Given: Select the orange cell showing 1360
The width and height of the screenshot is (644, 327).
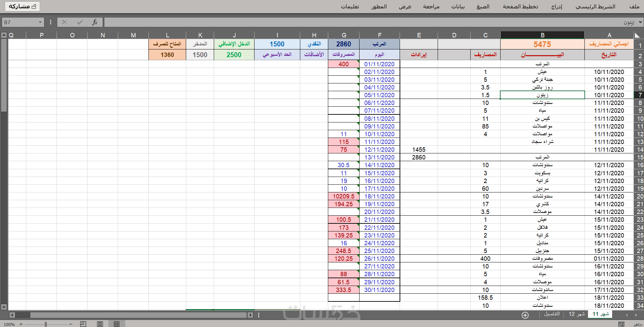Looking at the screenshot, I should [x=167, y=55].
